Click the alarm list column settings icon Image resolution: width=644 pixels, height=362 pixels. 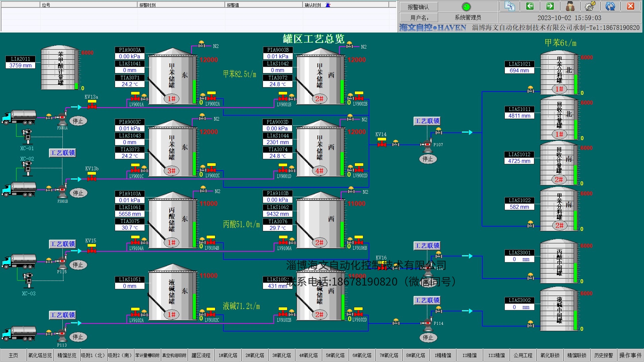point(328,5)
